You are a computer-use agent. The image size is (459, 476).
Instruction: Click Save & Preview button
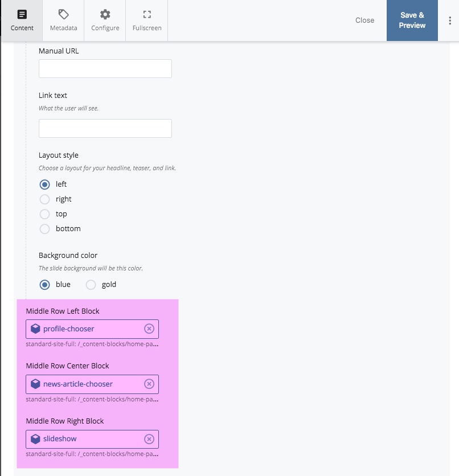412,20
